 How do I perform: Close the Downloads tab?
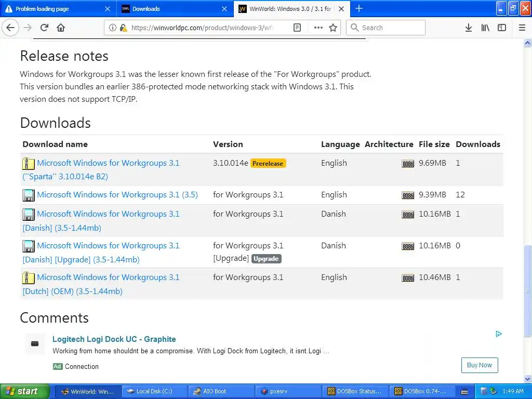coord(224,9)
